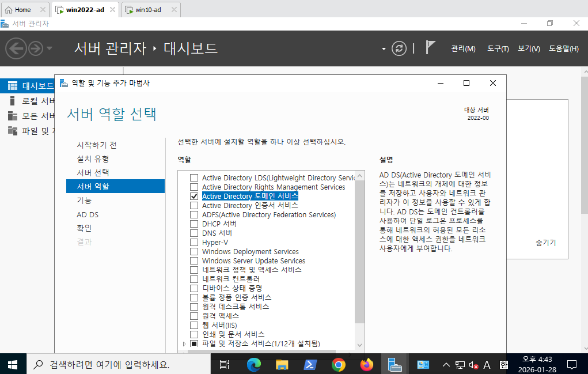Open the 보기(V) menu
588x374 pixels.
tap(529, 49)
